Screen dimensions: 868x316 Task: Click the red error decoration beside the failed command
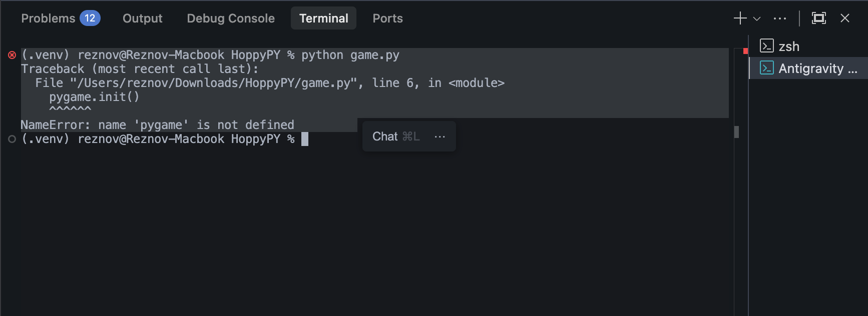click(11, 55)
